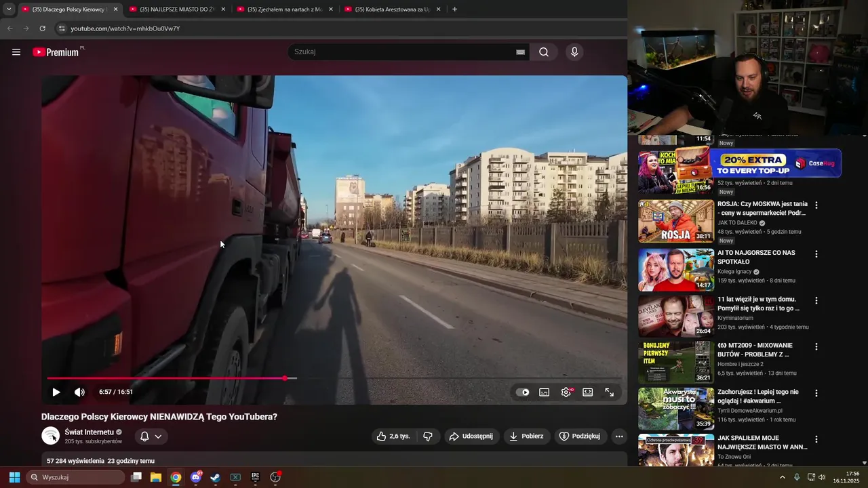Click the Podziękuj thanks button
Image resolution: width=868 pixels, height=488 pixels.
pyautogui.click(x=580, y=436)
